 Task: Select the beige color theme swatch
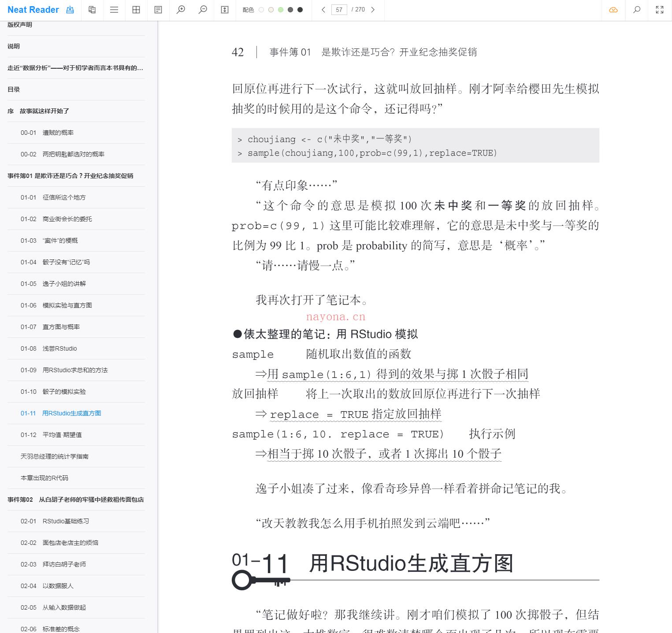pos(271,10)
